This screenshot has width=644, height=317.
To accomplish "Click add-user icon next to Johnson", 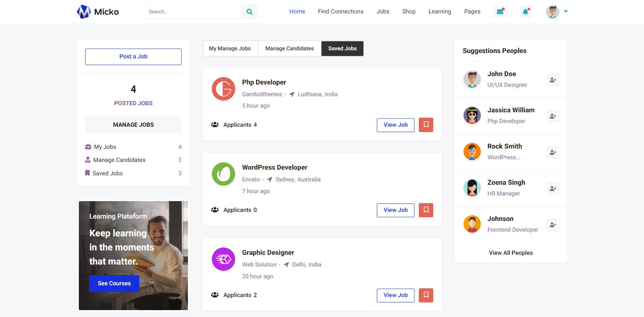I will coord(553,225).
